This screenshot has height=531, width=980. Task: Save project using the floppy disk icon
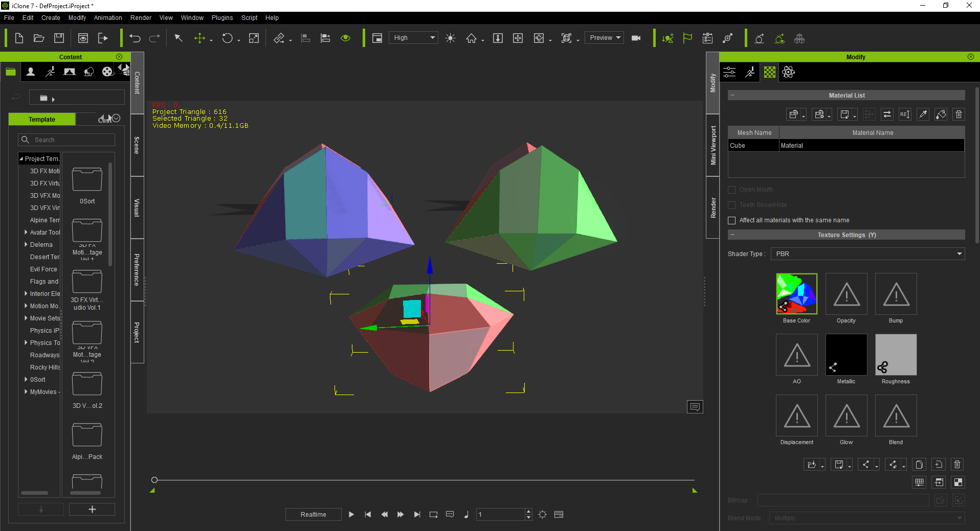(x=59, y=38)
